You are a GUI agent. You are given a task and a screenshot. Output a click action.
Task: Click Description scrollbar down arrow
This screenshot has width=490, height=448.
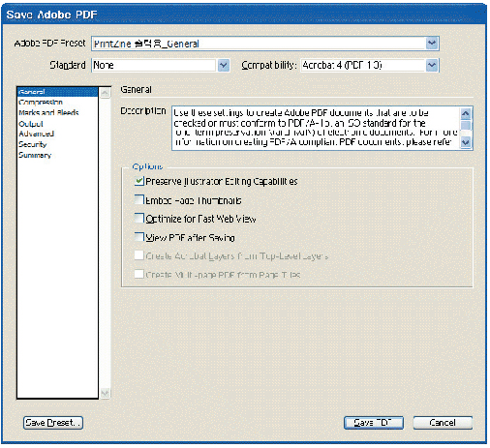click(x=466, y=142)
